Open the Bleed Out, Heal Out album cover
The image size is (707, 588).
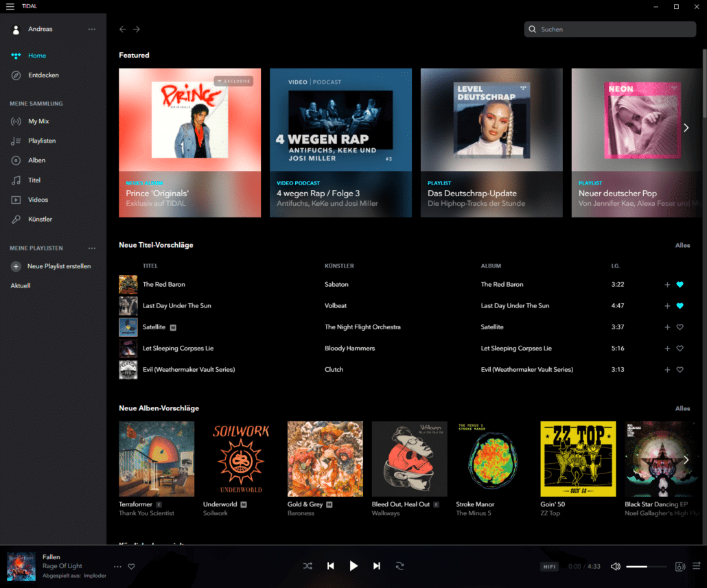coord(409,459)
